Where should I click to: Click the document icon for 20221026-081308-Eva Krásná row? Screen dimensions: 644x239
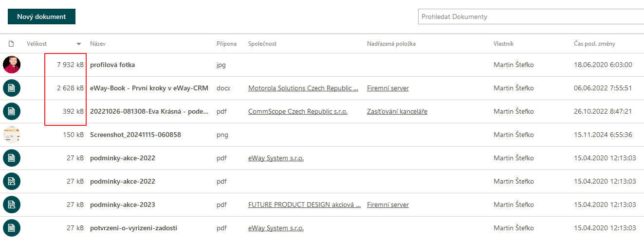coord(12,111)
